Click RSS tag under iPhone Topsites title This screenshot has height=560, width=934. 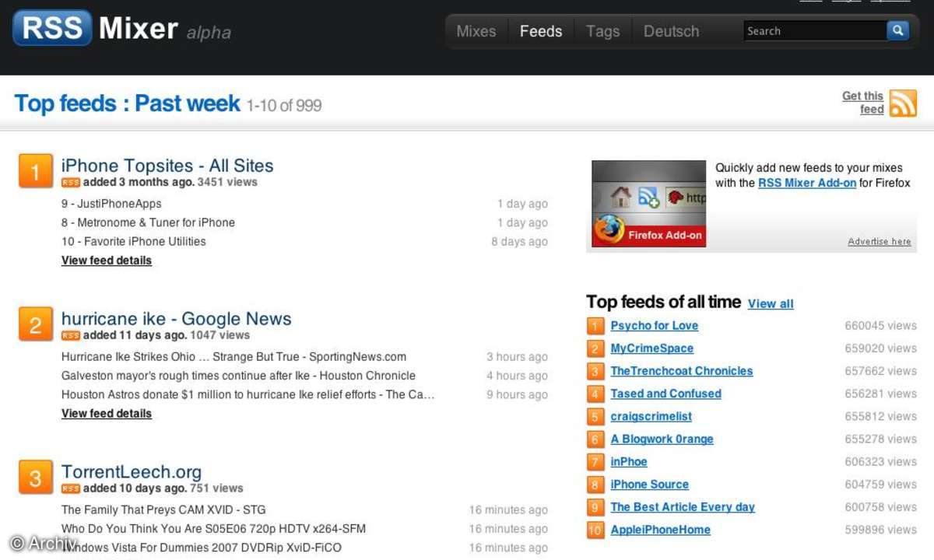(x=71, y=183)
